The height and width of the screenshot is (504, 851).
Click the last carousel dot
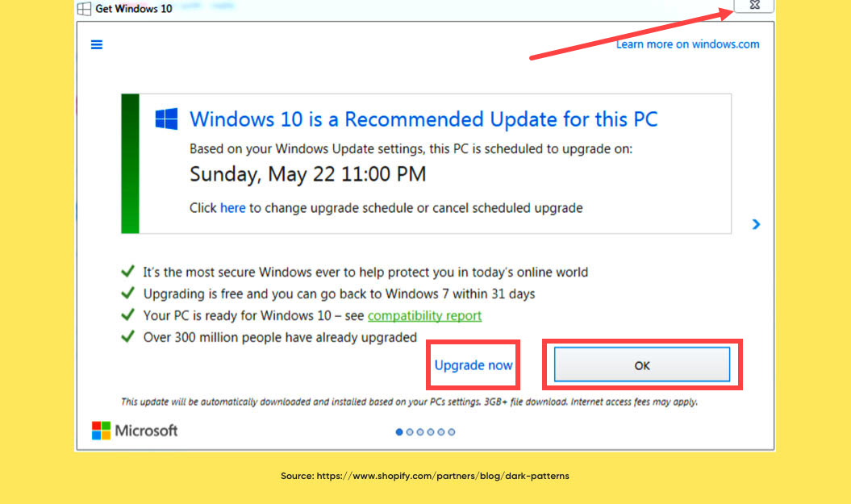[452, 431]
